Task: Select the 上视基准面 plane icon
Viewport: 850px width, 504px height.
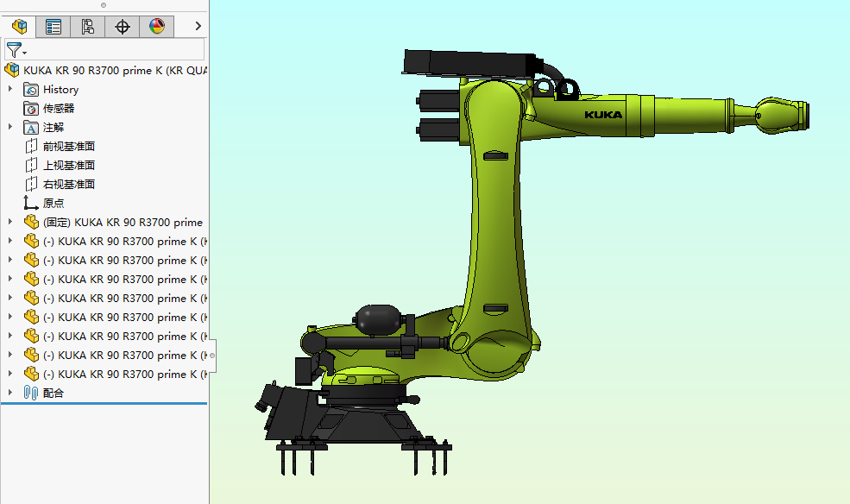Action: click(31, 166)
